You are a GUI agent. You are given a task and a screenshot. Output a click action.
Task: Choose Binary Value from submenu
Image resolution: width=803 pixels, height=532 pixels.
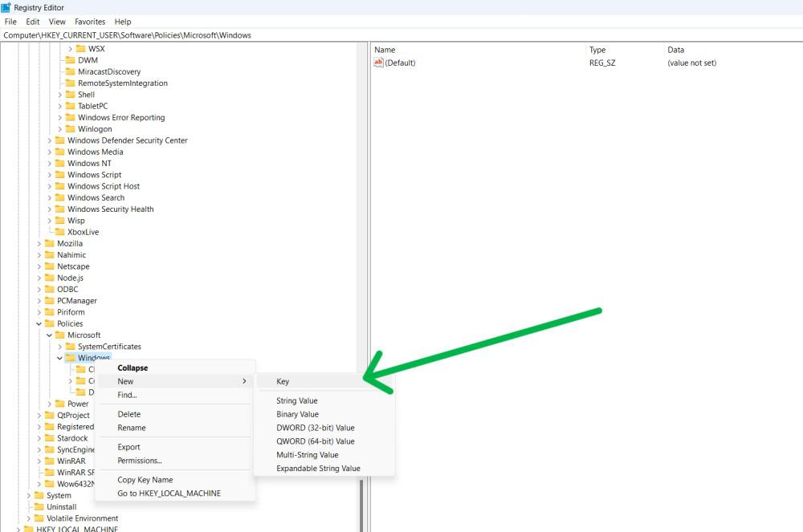click(324, 414)
